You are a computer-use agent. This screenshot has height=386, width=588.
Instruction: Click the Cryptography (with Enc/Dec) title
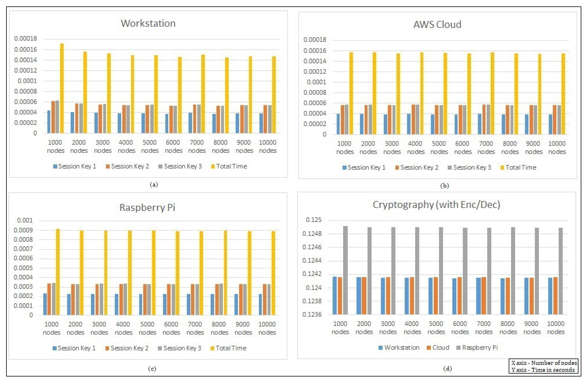(x=436, y=205)
